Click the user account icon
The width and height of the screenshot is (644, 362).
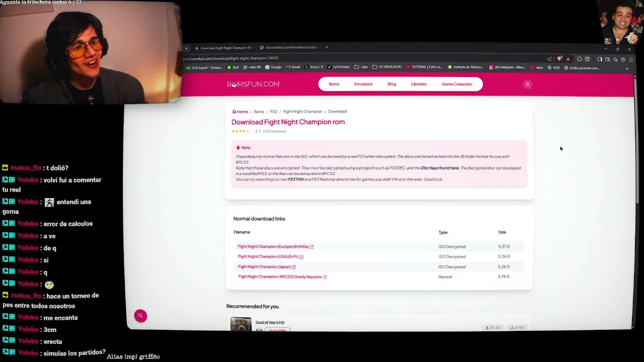[528, 84]
